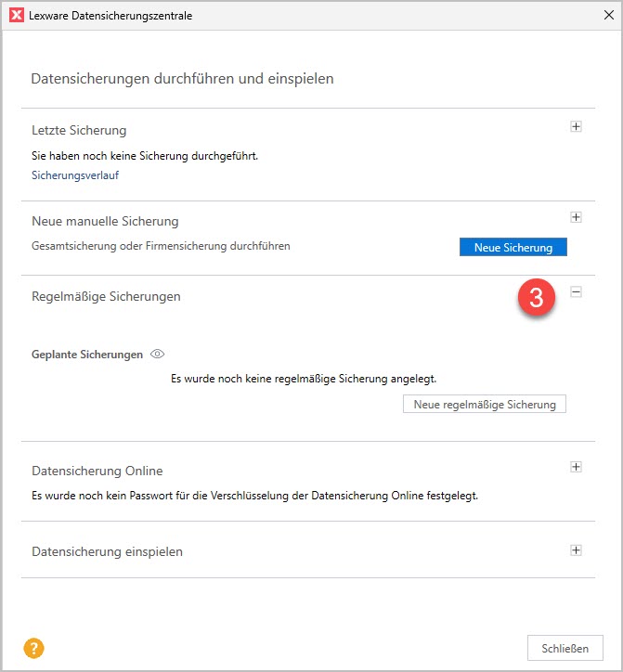Select the Letzte Sicherung heading

tap(79, 130)
